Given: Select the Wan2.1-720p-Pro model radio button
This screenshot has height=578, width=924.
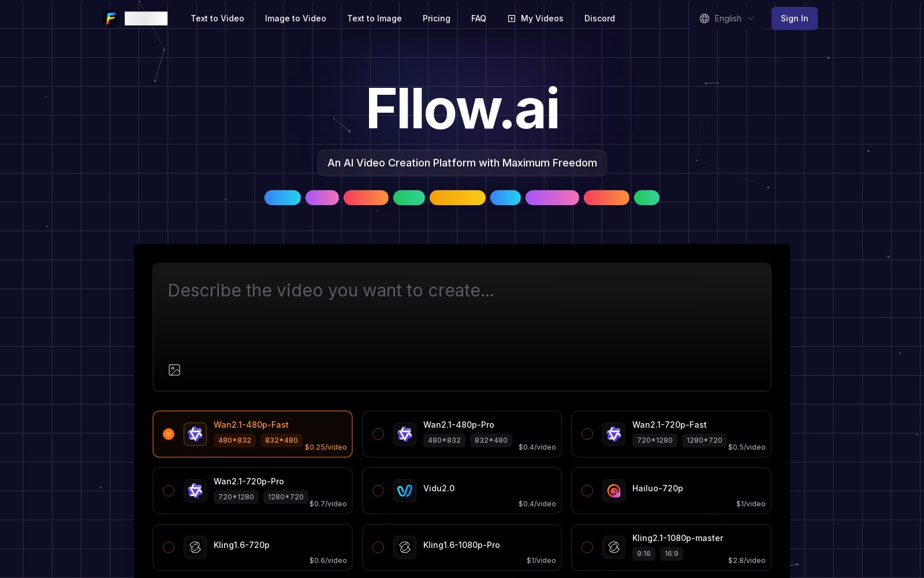Looking at the screenshot, I should 169,491.
